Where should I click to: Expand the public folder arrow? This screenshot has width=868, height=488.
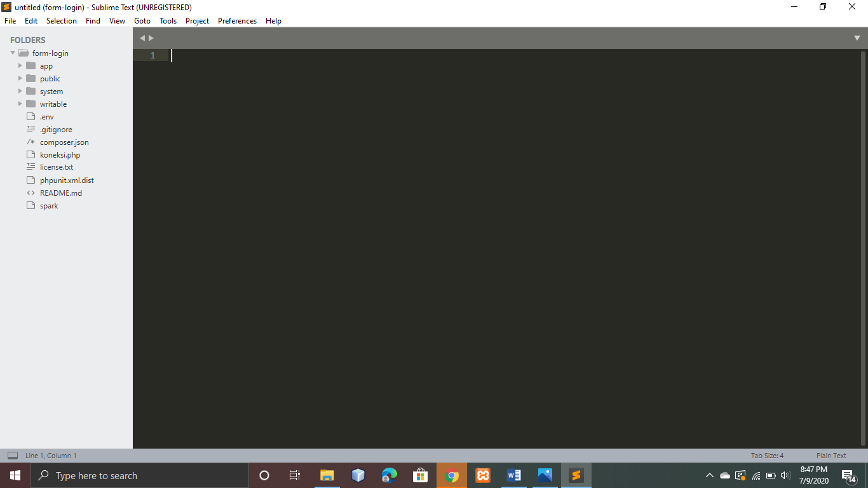click(x=20, y=78)
